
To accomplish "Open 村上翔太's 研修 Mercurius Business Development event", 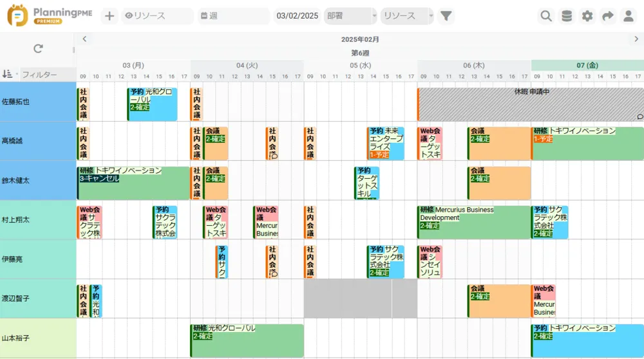I will (x=474, y=223).
